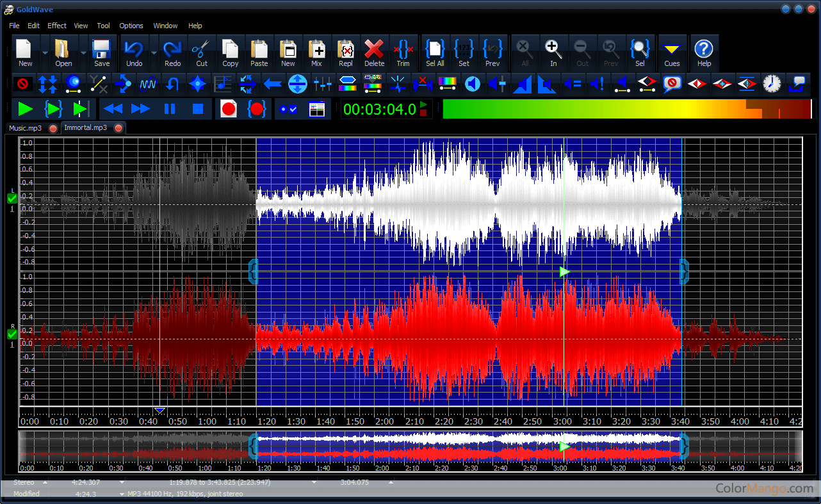Click the Rewind double-left arrow button
This screenshot has height=504, width=821.
click(x=113, y=109)
